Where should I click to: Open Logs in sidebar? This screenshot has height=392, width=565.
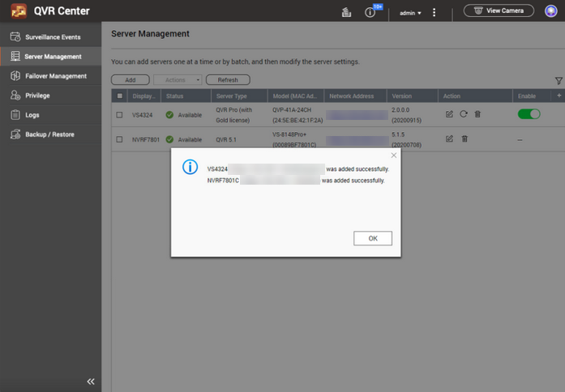click(51, 114)
